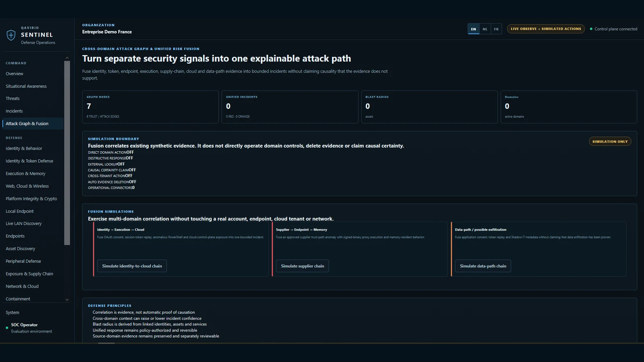Click organization name Entreprise Demo France
The image size is (644, 362).
(107, 32)
